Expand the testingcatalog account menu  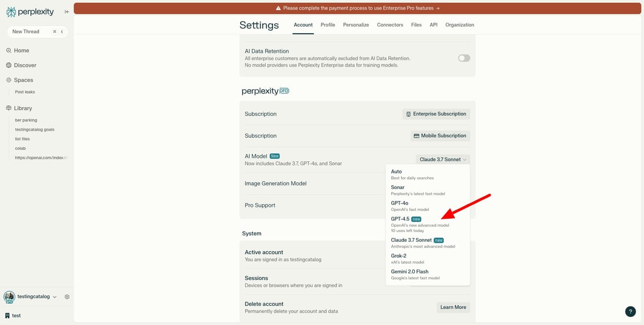(32, 296)
